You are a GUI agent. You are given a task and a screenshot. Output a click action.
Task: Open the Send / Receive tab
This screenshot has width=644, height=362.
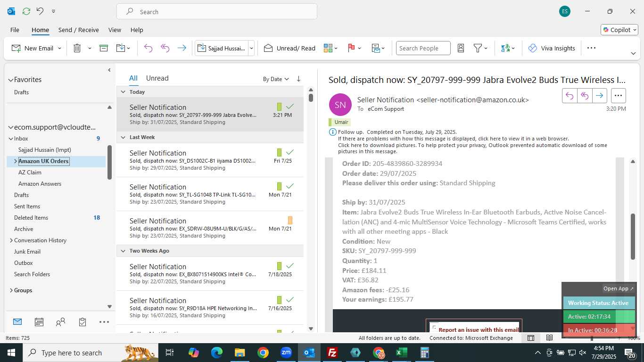[x=79, y=30]
